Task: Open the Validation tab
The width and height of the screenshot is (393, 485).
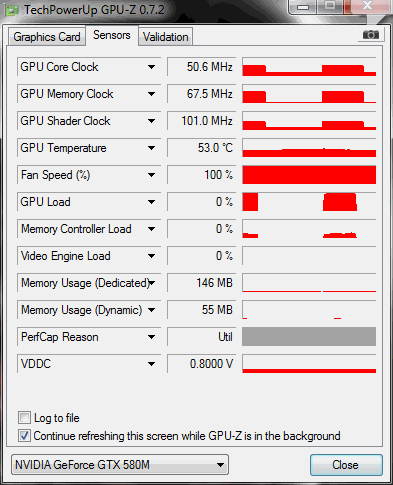Action: point(166,37)
